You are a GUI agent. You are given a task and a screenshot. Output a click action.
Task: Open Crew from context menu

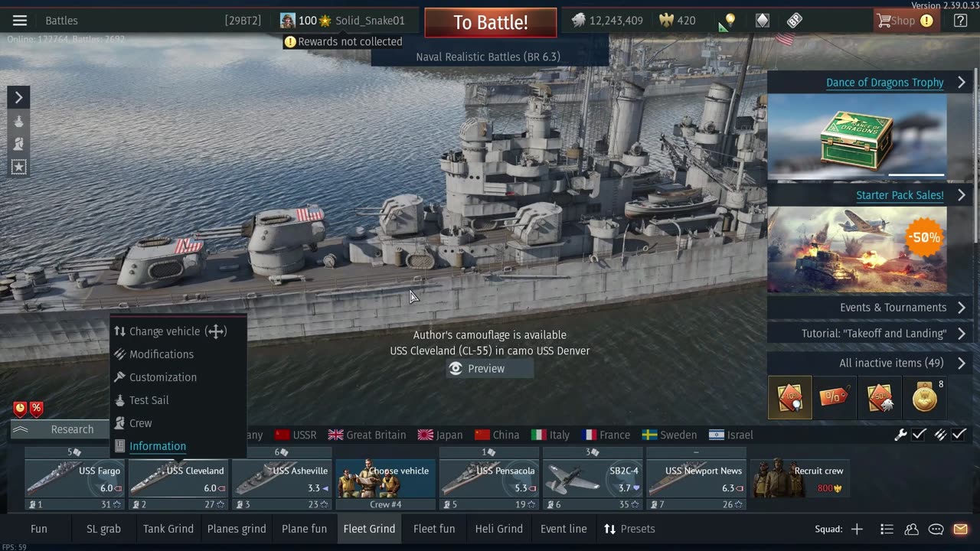click(178, 423)
